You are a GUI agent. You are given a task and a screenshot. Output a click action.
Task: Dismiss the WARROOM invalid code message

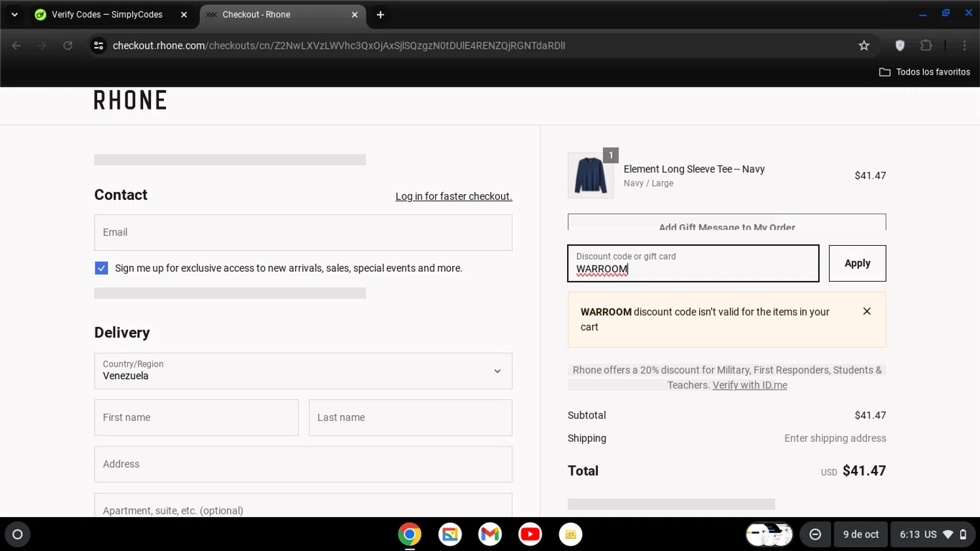[x=867, y=311]
